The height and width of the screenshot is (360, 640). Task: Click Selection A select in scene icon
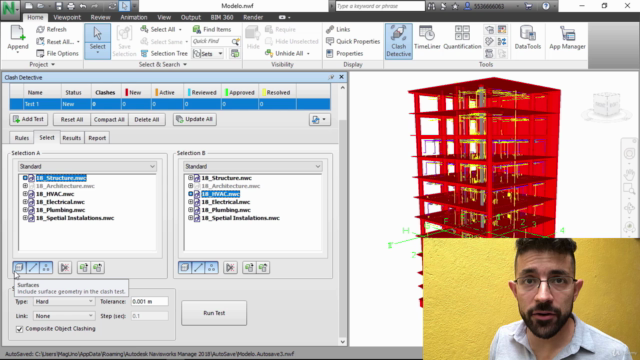98,268
